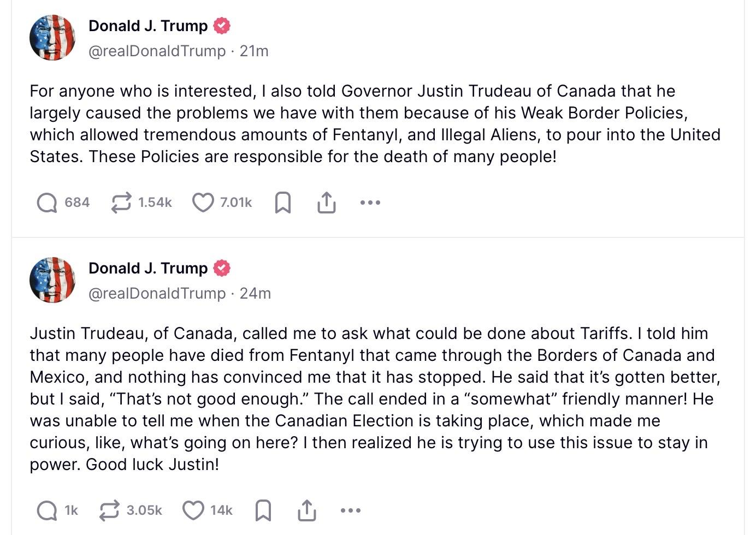Open more options on 24m post

[x=351, y=510]
